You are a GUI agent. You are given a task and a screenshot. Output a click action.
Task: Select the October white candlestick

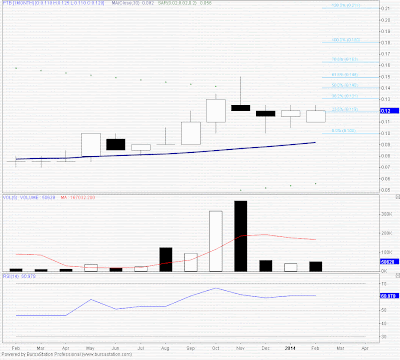tap(216, 111)
